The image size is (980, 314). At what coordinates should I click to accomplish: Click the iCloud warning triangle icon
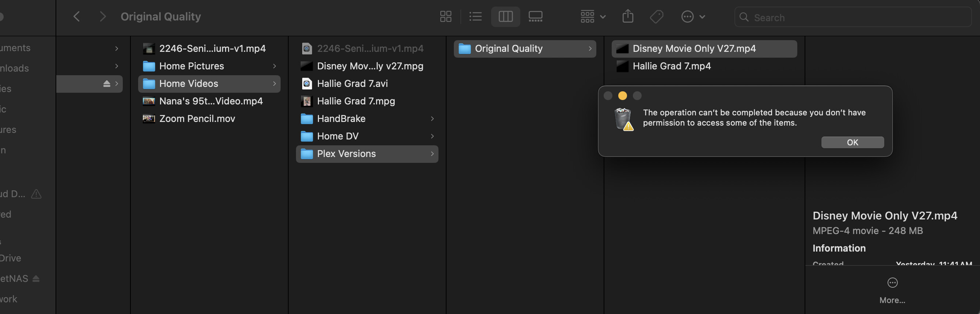tap(36, 194)
